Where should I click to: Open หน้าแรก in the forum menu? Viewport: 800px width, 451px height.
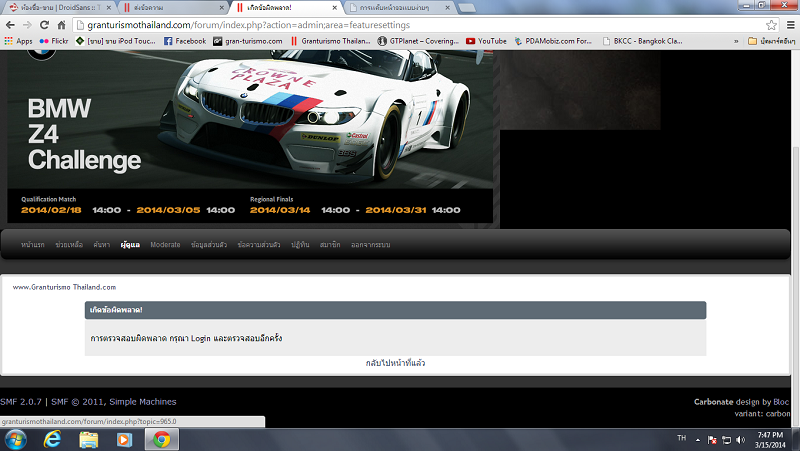click(33, 245)
